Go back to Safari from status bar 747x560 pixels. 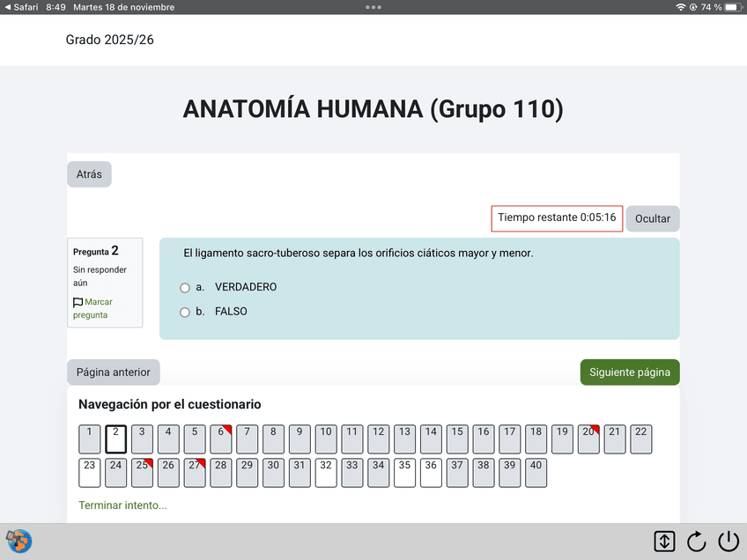(19, 7)
